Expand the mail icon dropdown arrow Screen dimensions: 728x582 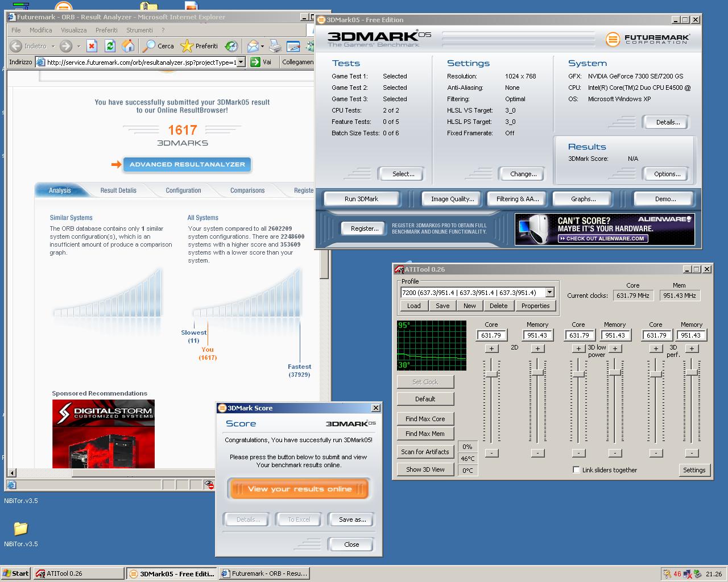262,46
